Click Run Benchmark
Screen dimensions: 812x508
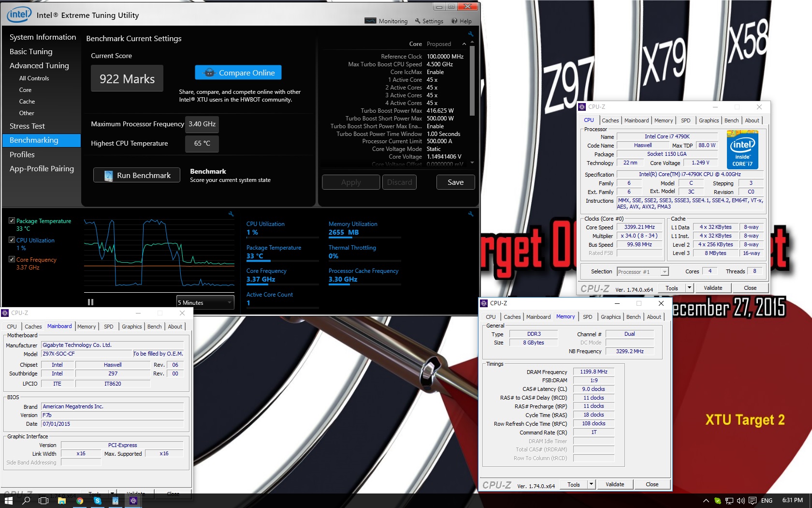coord(137,175)
